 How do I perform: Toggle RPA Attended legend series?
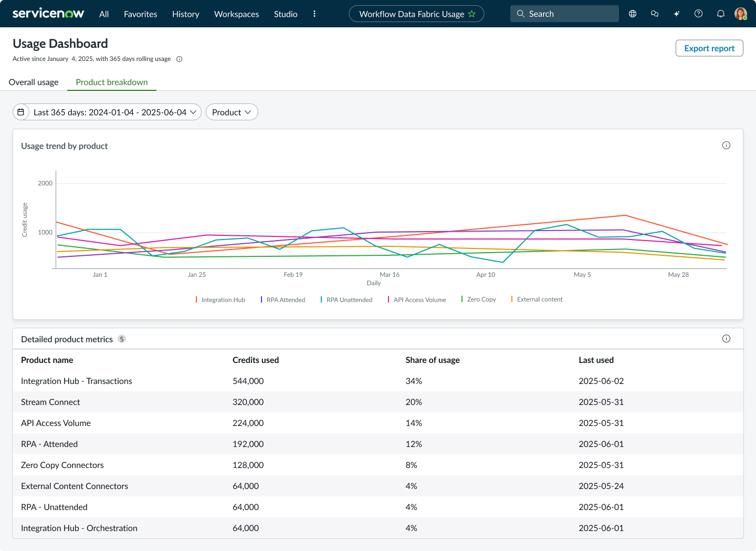283,300
